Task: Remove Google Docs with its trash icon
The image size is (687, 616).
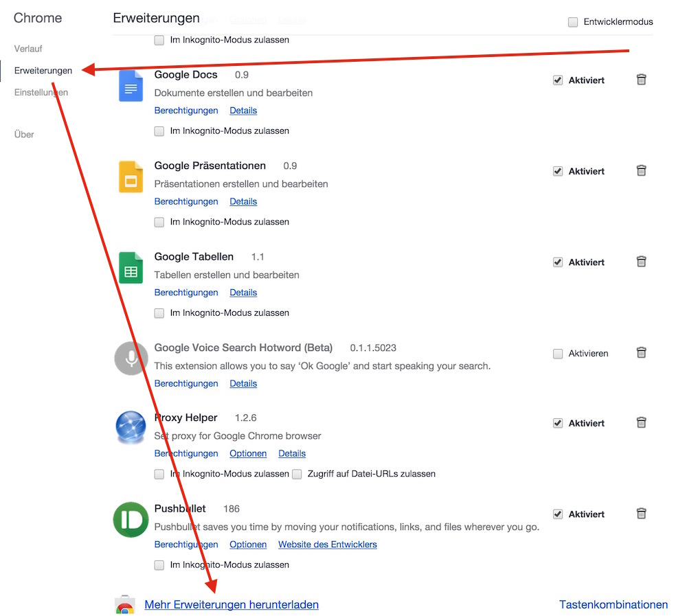Action: tap(641, 80)
